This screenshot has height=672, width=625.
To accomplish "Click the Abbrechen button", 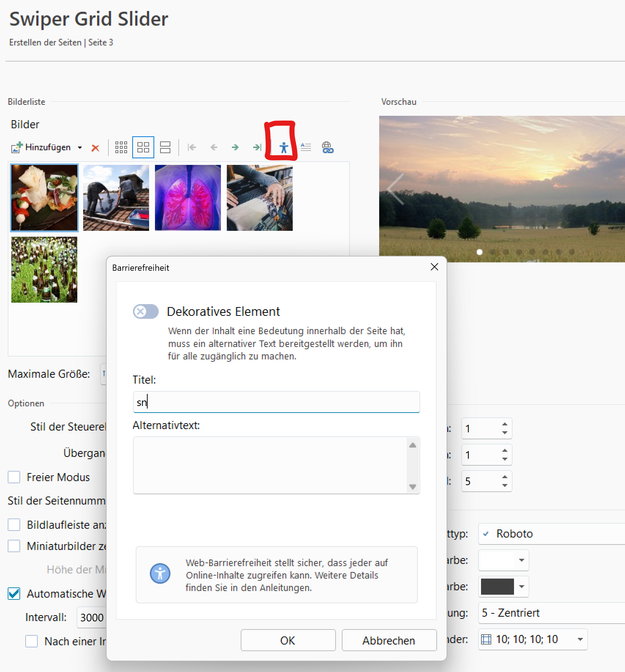I will tap(389, 640).
